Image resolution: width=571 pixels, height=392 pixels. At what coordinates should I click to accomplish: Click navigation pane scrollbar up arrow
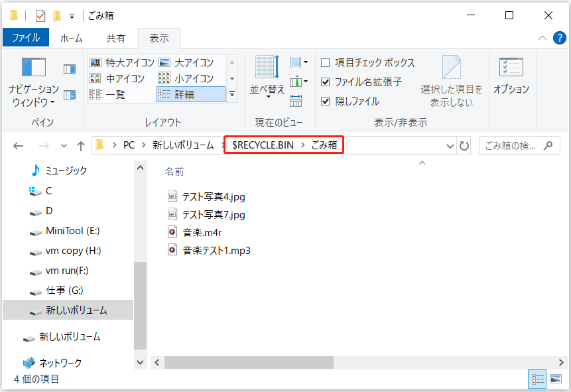140,168
